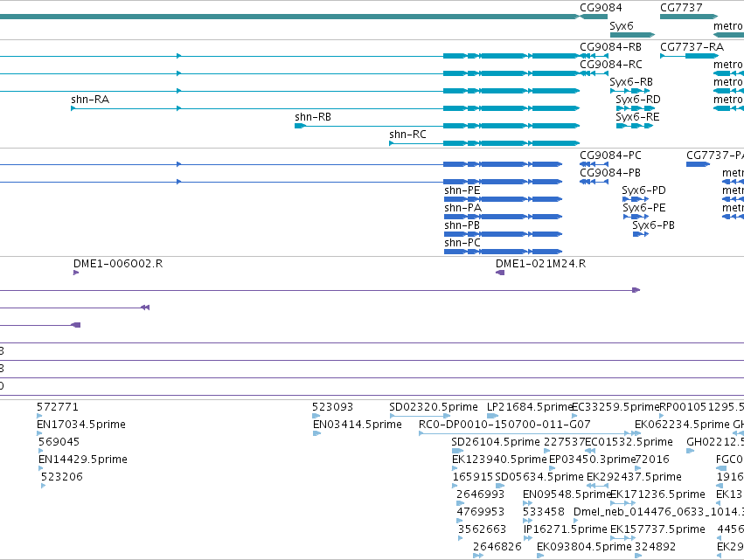This screenshot has width=744, height=560.
Task: Click the 72016 feature label
Action: coord(652,460)
